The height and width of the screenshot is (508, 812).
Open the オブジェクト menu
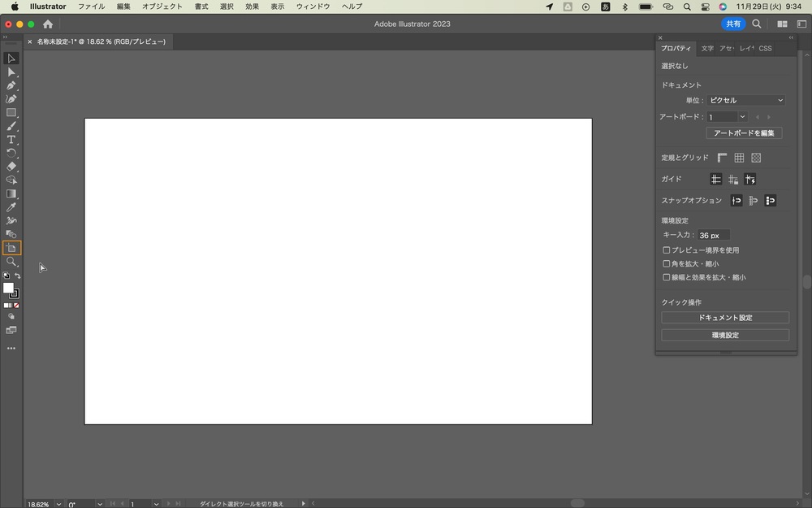[162, 7]
